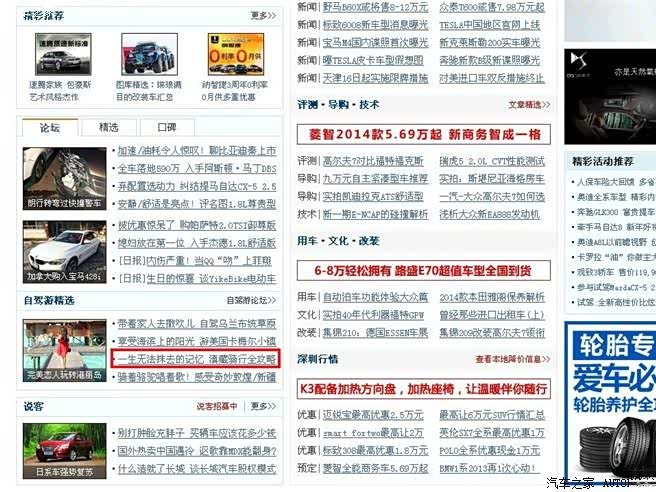Open 新克莱斯勒200实车曝光 link
This screenshot has width=656, height=492.
coord(490,43)
